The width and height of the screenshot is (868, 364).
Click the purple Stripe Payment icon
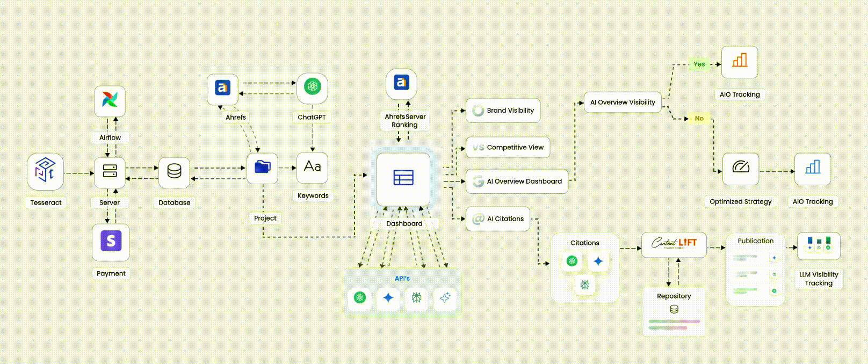click(111, 242)
